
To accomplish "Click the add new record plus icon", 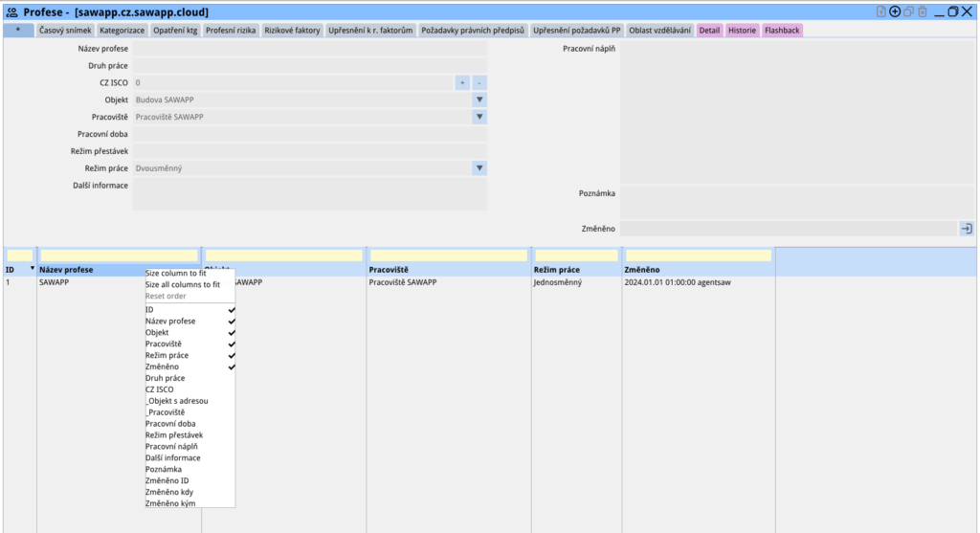I will pos(895,11).
